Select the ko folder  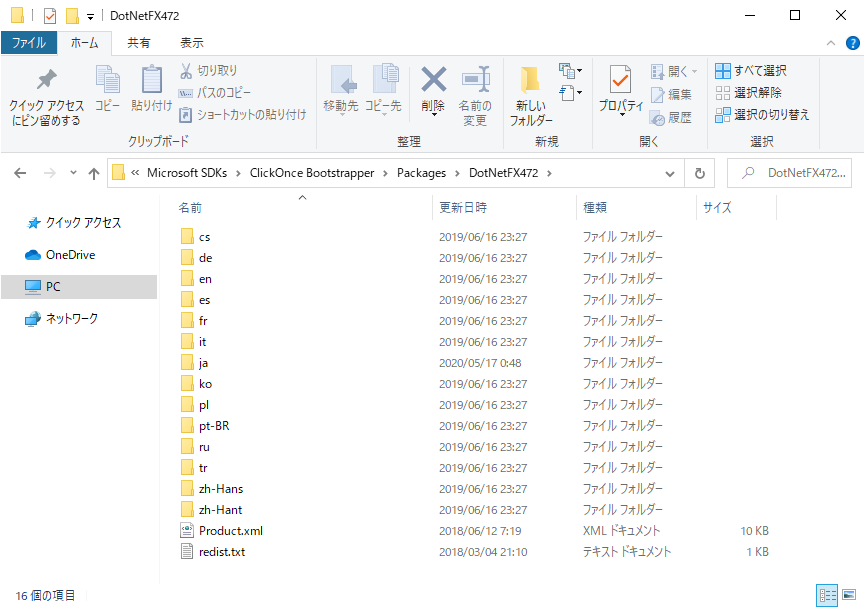[x=196, y=384]
